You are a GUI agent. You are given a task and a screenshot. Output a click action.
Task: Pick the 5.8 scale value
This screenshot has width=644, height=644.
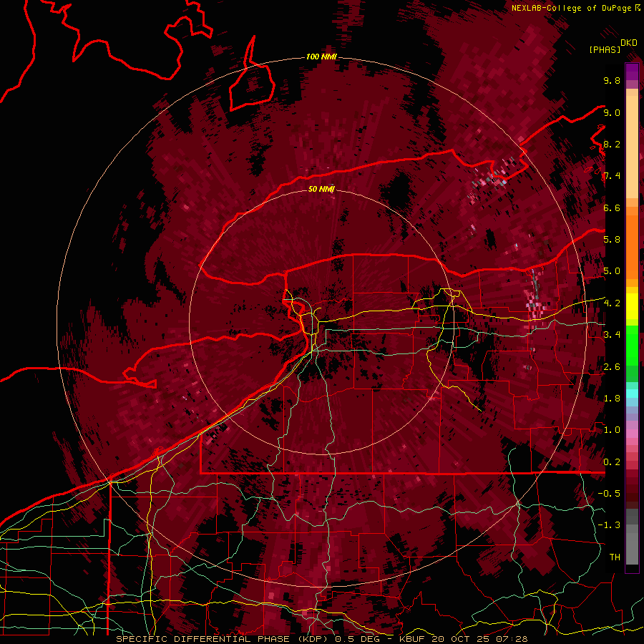point(612,240)
